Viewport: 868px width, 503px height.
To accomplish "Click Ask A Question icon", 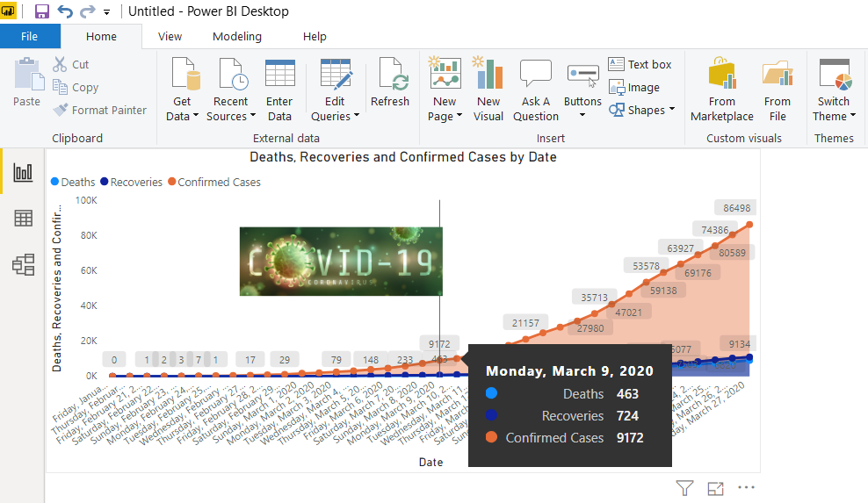I will tap(535, 74).
